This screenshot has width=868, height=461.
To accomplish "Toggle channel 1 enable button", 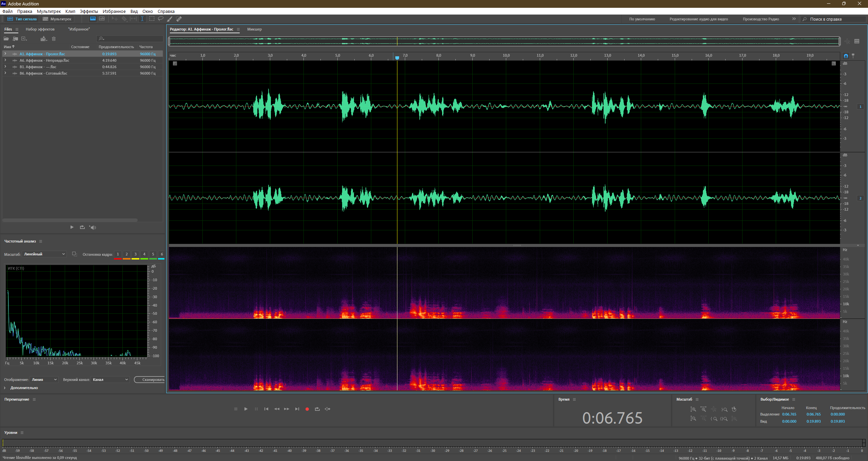I will point(861,107).
